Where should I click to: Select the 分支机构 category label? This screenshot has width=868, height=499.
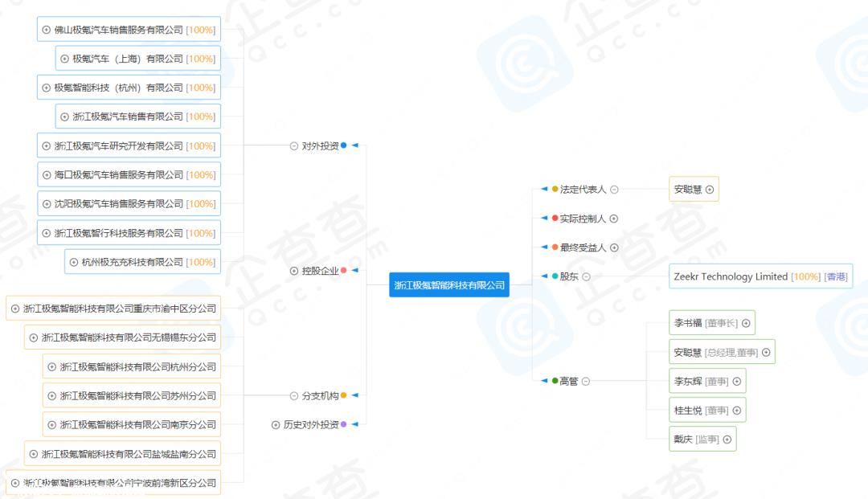319,395
